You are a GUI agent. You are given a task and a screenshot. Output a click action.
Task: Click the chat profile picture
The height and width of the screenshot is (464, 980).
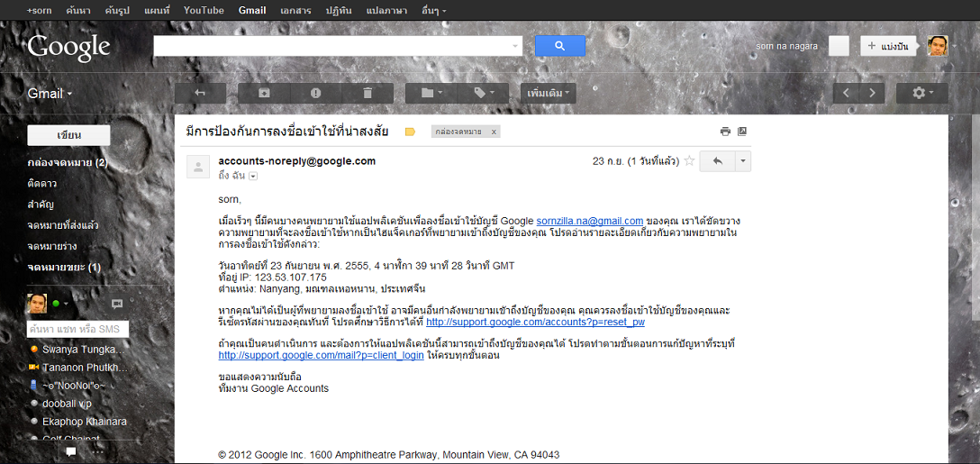37,304
